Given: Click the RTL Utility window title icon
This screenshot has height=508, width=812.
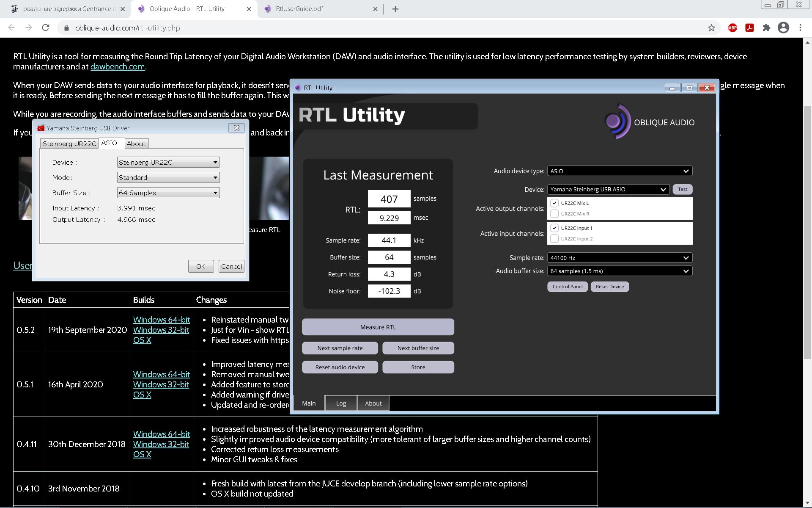Looking at the screenshot, I should point(298,88).
